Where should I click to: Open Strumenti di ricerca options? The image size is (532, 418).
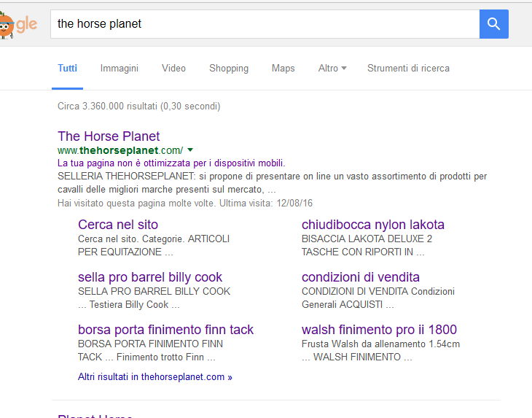408,69
